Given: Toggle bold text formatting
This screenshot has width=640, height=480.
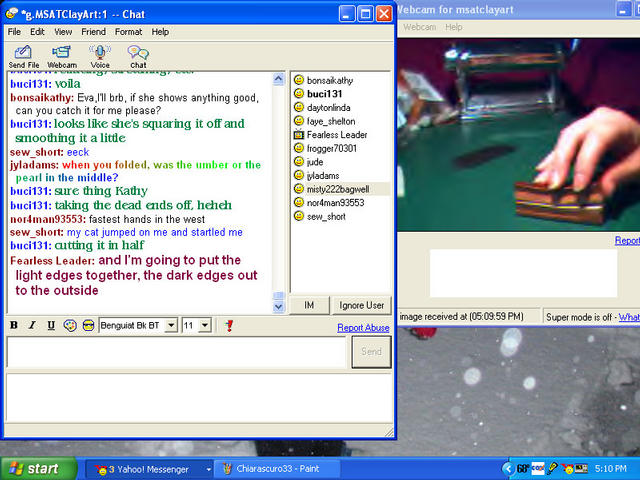Looking at the screenshot, I should 14,325.
